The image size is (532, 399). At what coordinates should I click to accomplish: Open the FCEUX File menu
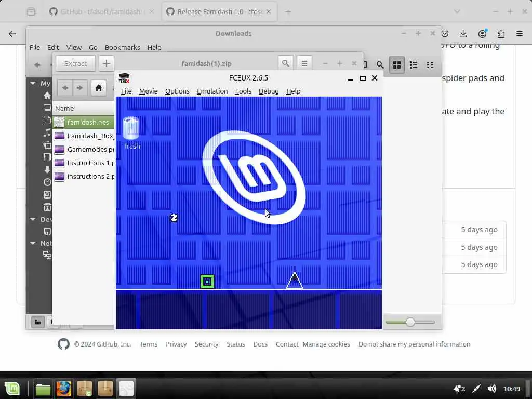[126, 91]
